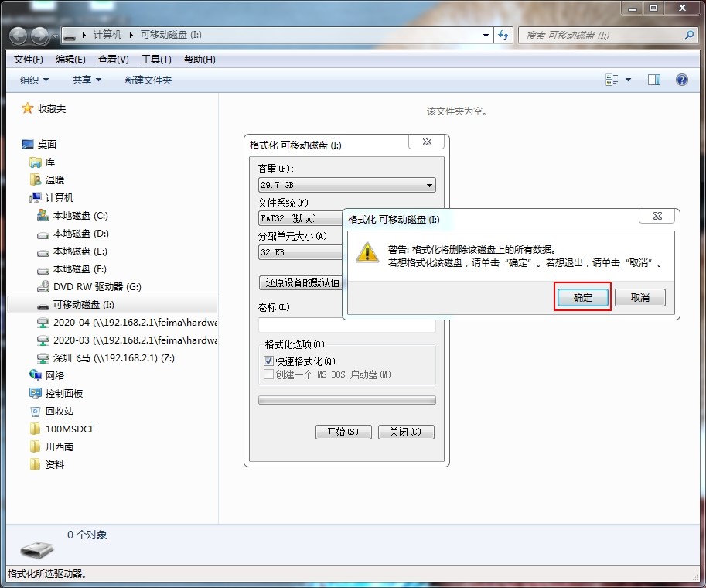The image size is (706, 588).
Task: Click the forward navigation arrow
Action: 39,36
